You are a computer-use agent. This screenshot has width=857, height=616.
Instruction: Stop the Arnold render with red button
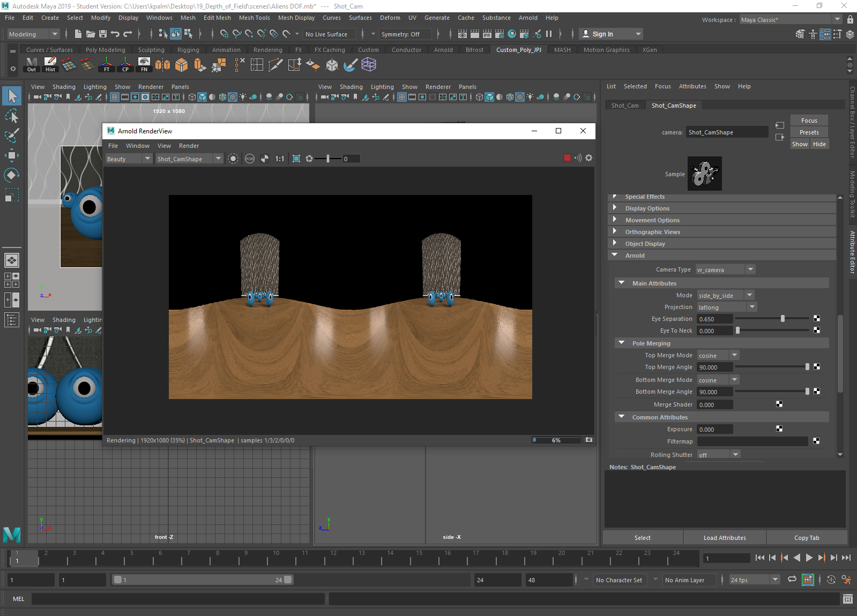coord(567,158)
